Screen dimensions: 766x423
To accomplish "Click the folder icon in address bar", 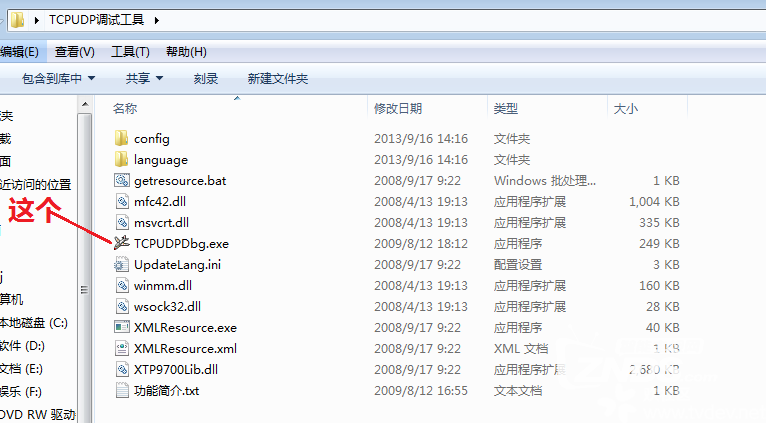I will [18, 20].
